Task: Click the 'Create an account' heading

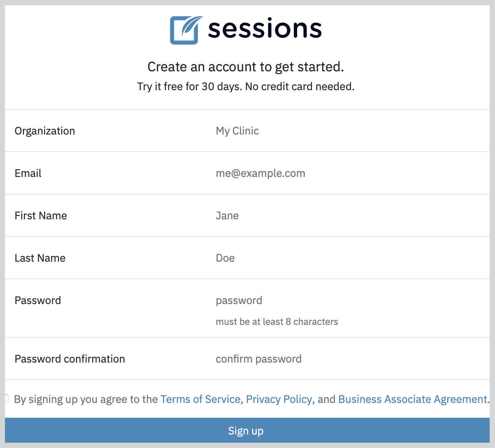Action: 246,67
